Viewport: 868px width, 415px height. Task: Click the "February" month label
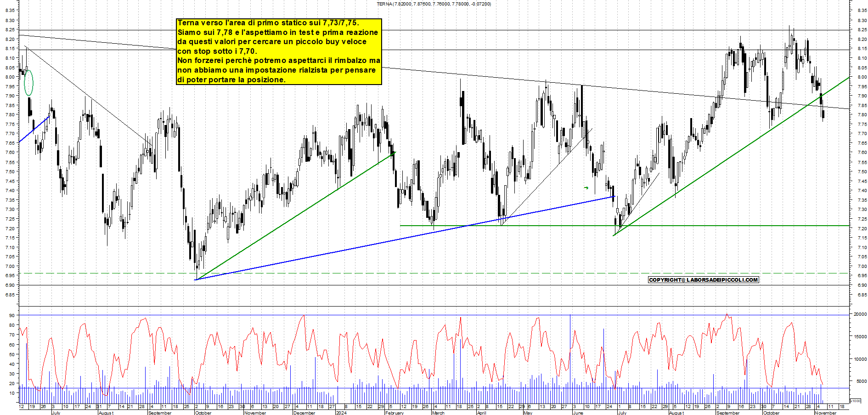(394, 413)
